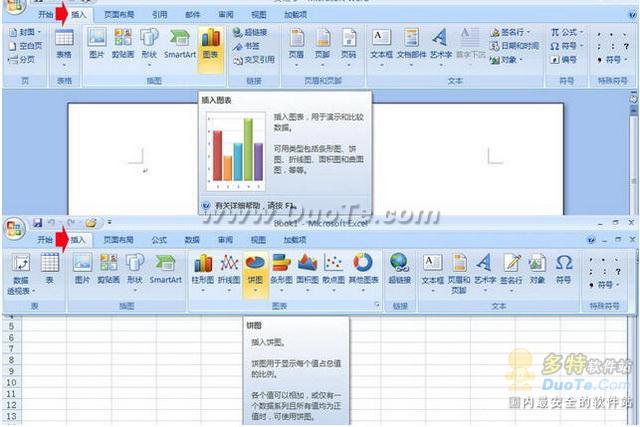Open Excel Help question mark icon
Viewport: 640px width, 427px height.
(x=591, y=240)
